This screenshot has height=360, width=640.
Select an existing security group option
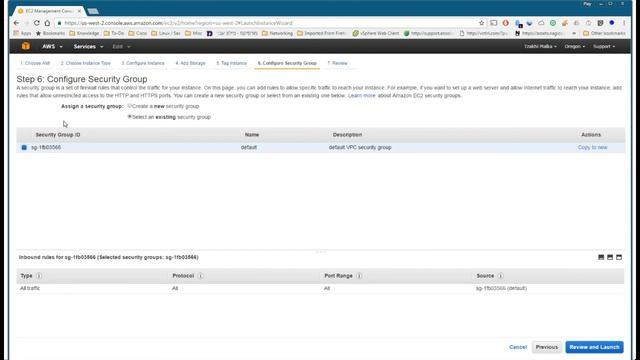(x=130, y=117)
